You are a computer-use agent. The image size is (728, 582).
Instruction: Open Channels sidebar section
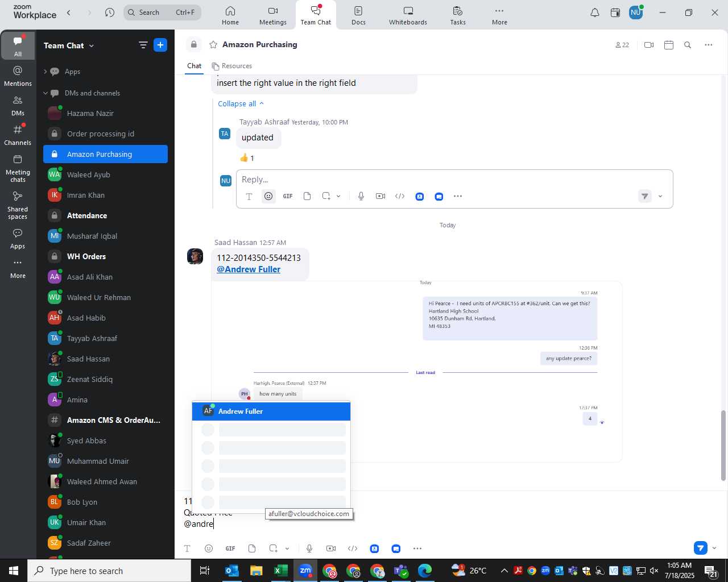click(18, 135)
